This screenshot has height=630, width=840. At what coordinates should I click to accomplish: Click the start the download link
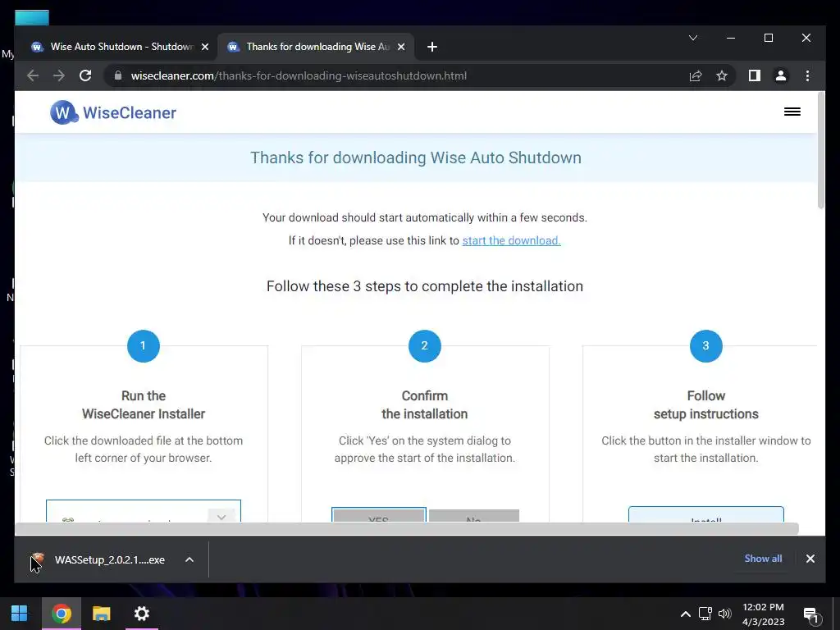point(512,240)
